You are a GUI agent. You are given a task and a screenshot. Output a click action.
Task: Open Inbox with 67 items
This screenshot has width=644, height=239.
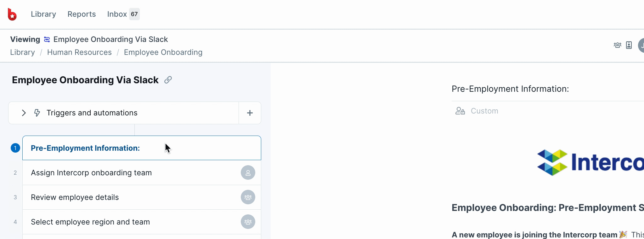123,14
